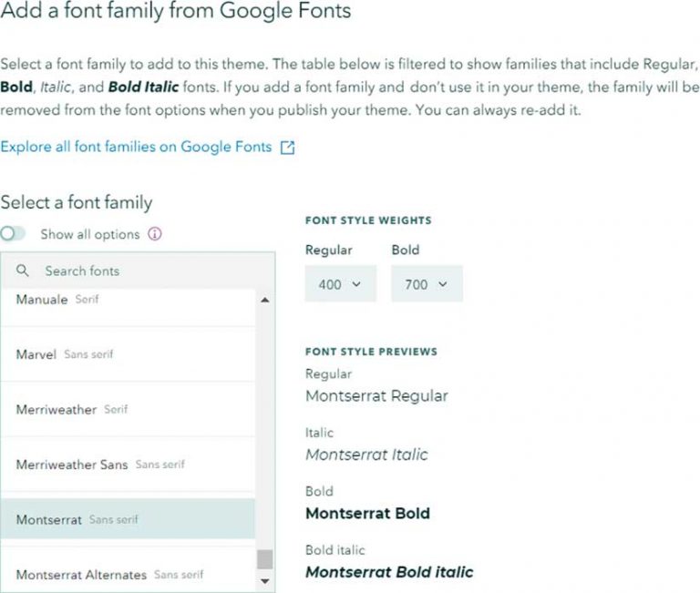
Task: Click the Select a font family heading
Action: click(77, 202)
